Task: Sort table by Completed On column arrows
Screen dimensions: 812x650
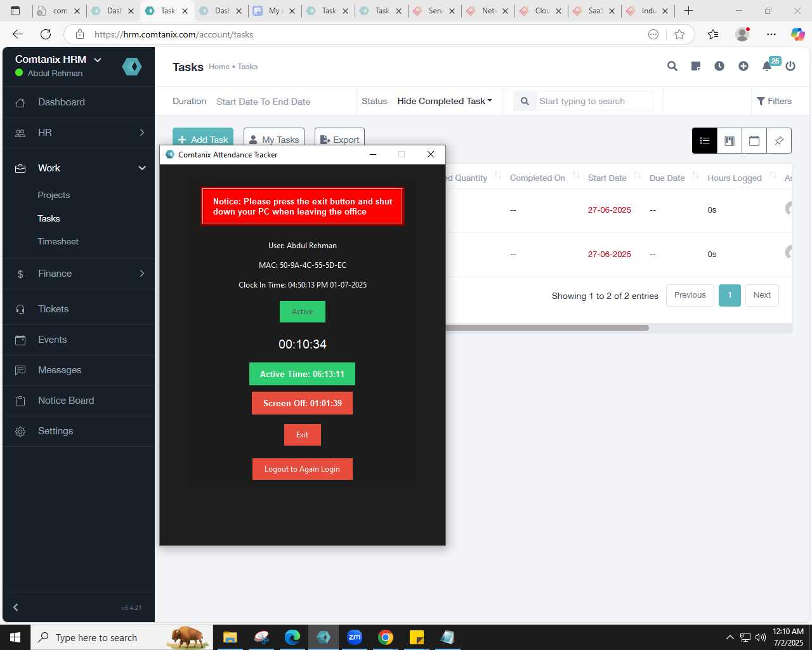Action: pos(576,176)
